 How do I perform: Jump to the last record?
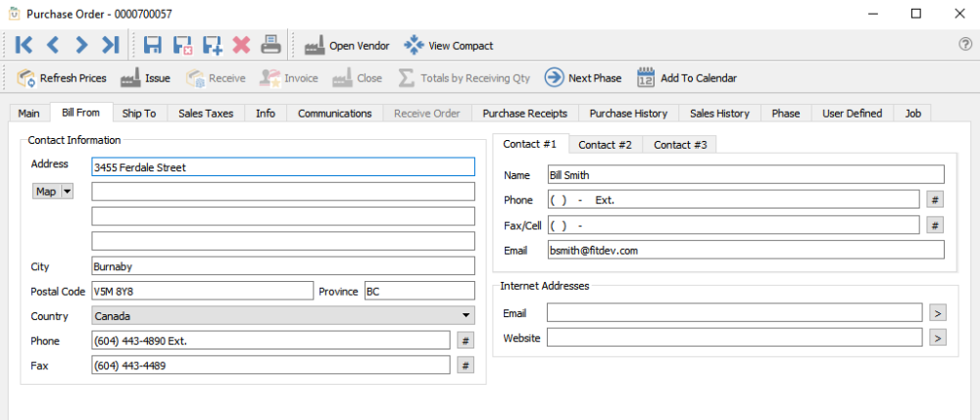110,45
